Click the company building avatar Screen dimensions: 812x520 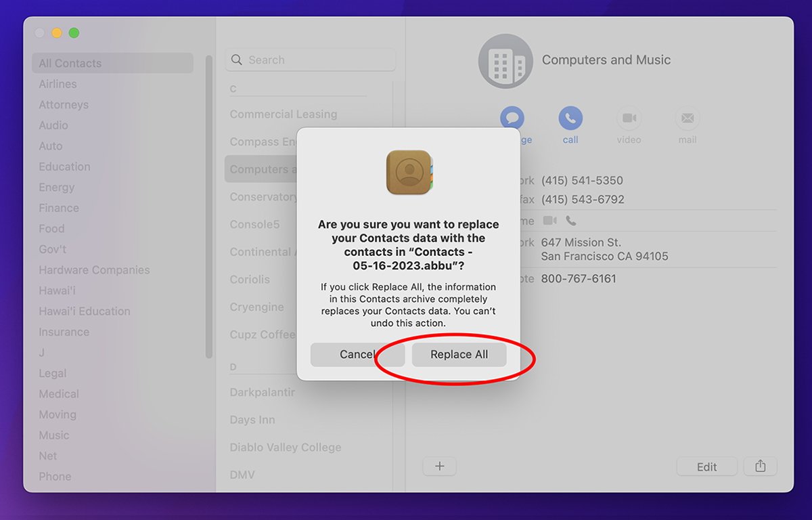click(505, 61)
